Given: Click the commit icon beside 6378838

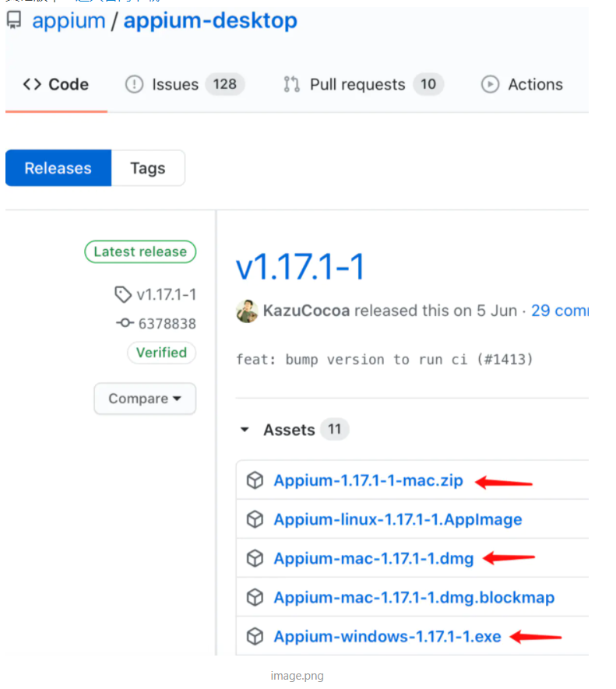Looking at the screenshot, I should point(125,323).
